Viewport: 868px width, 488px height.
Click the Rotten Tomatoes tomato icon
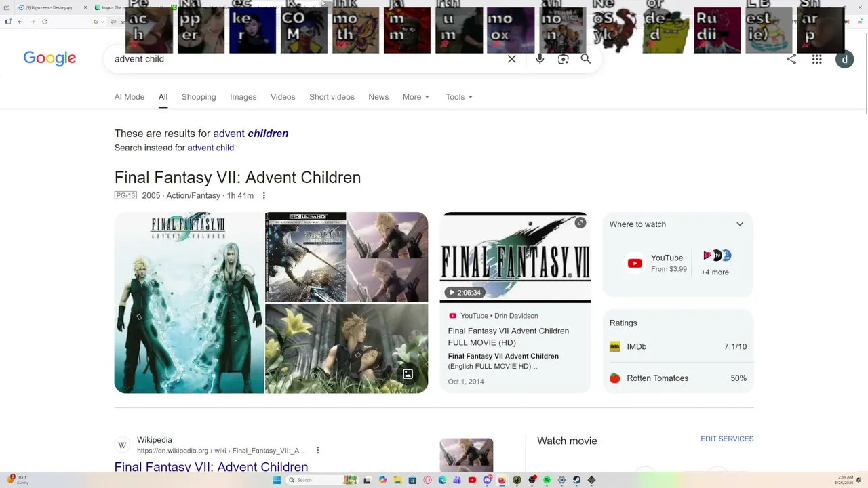[x=615, y=378]
